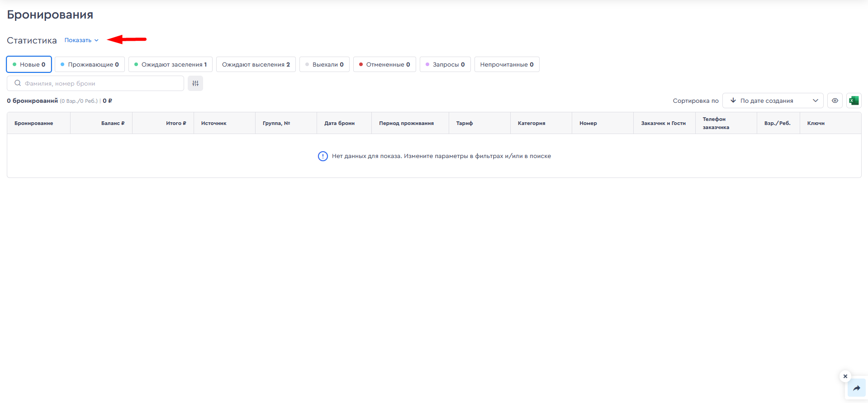The height and width of the screenshot is (403, 868).
Task: Select the Новые filter tab
Action: (x=29, y=64)
